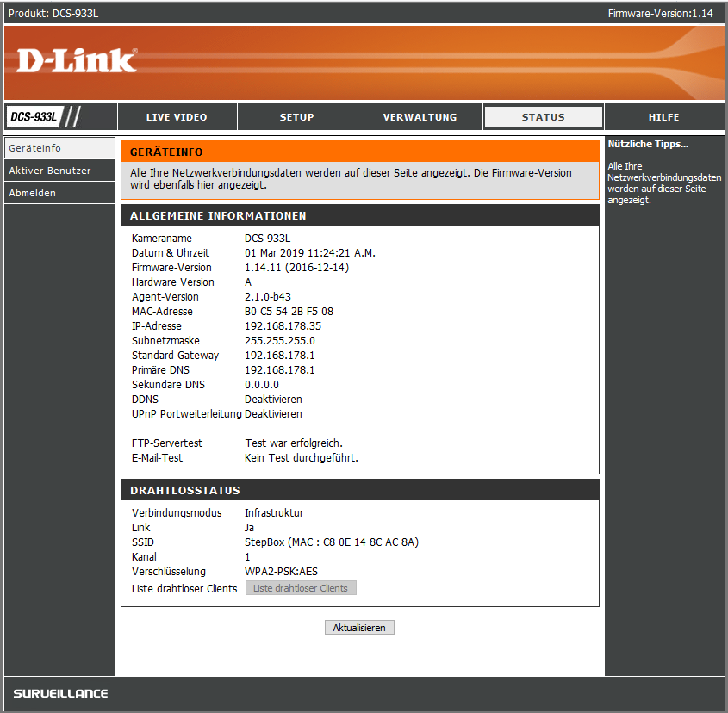This screenshot has height=713, width=728.
Task: Click MAC address B0 C5 54 2B F5 08
Action: (289, 312)
